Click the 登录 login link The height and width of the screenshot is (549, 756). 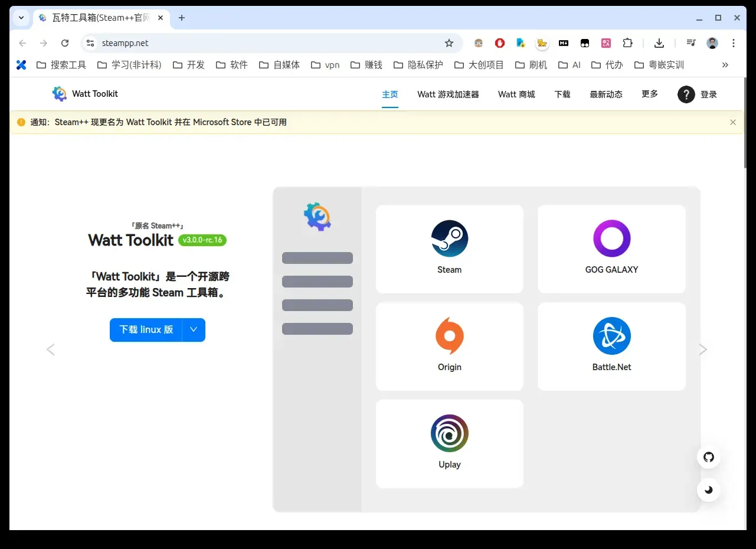(708, 94)
